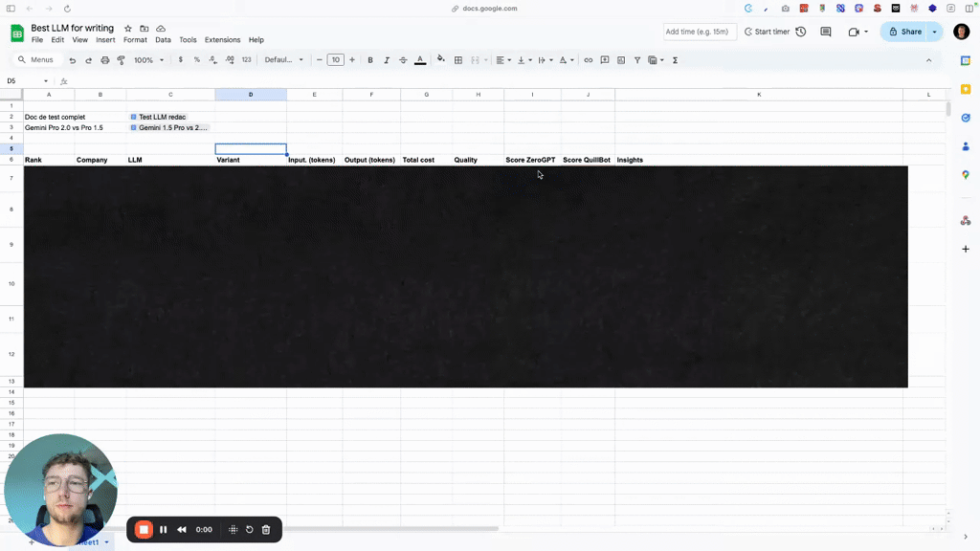Create a filter with funnel icon

[636, 60]
